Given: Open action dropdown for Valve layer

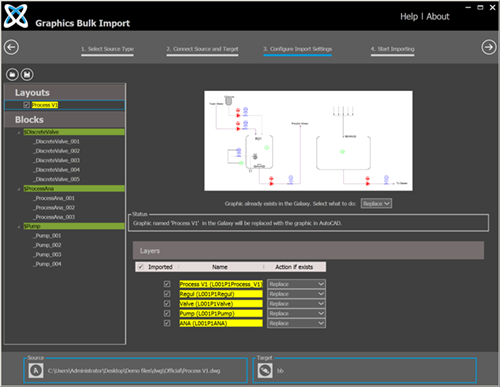Looking at the screenshot, I should tap(296, 304).
